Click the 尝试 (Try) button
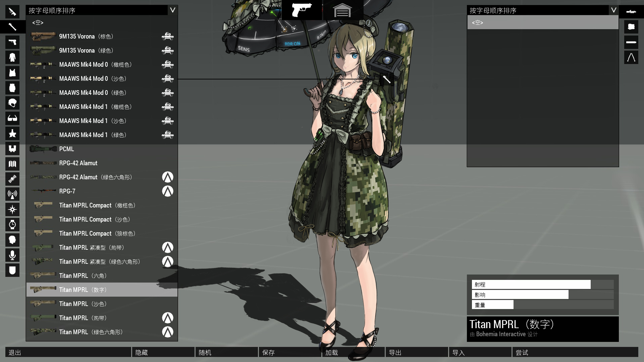 pos(575,352)
